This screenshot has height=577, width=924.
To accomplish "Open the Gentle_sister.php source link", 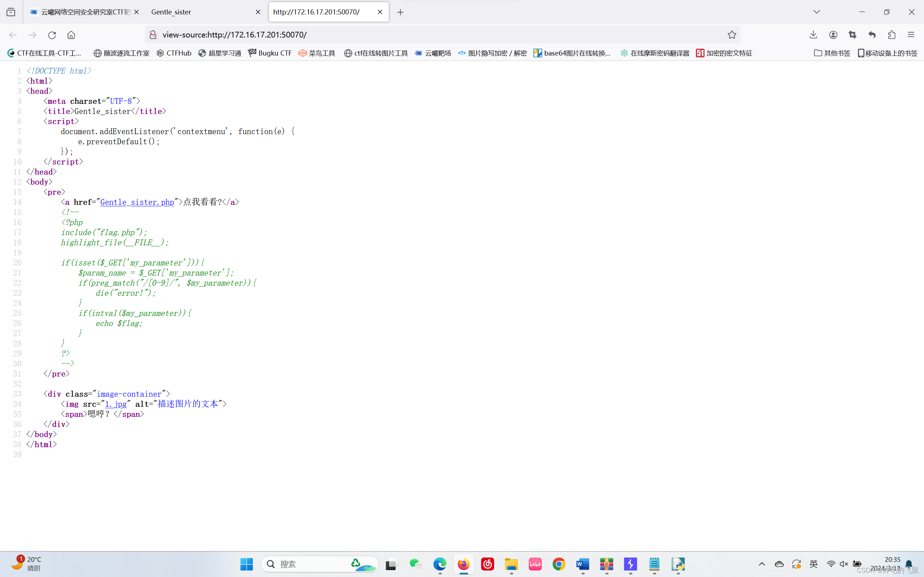I will pos(137,202).
